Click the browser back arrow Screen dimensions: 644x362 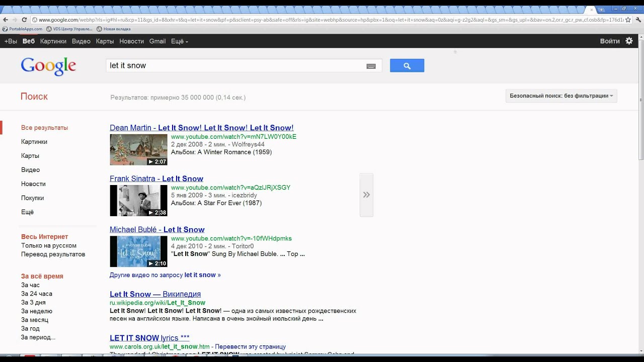(6, 20)
